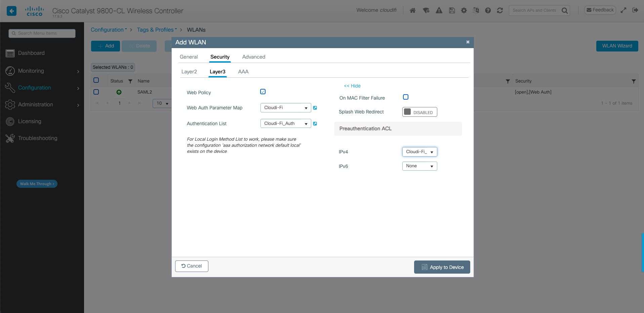Click the Cancel button
This screenshot has width=644, height=313.
192,266
